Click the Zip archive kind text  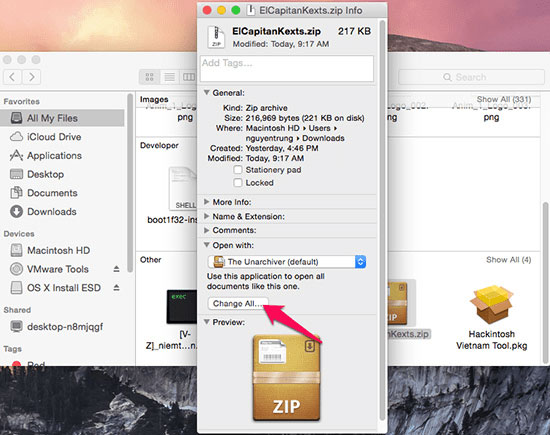(267, 108)
